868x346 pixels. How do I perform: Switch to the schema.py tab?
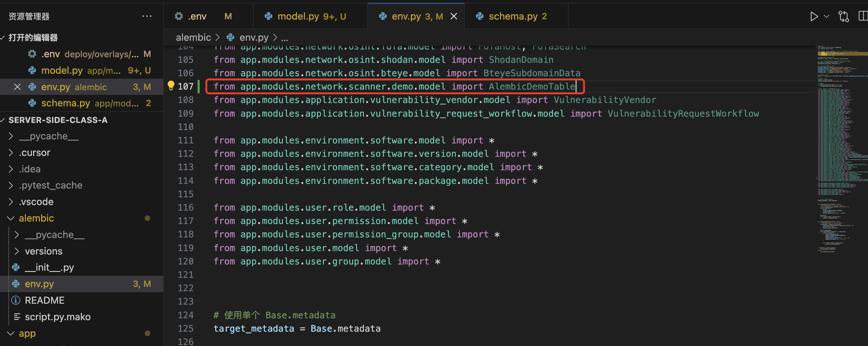click(x=513, y=16)
